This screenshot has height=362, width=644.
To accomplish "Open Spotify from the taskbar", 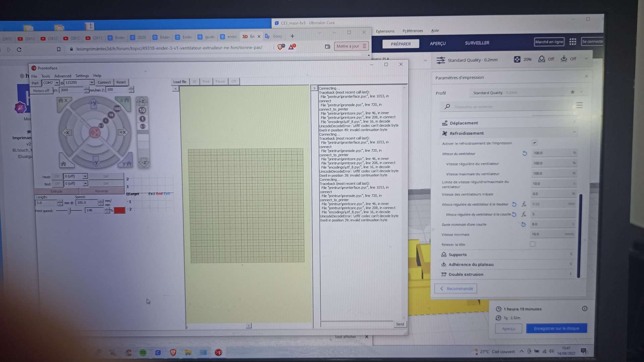I will 143,352.
